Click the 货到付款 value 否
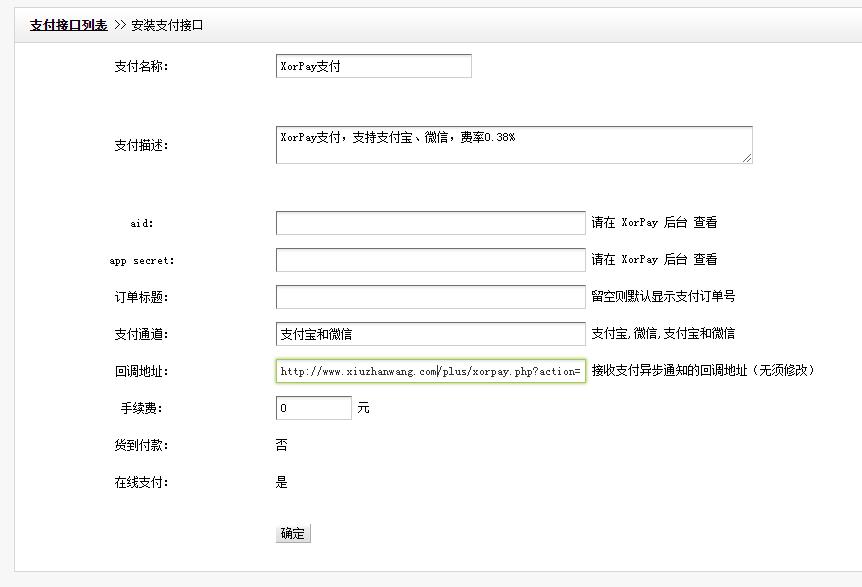The height and width of the screenshot is (587, 862). (x=281, y=445)
